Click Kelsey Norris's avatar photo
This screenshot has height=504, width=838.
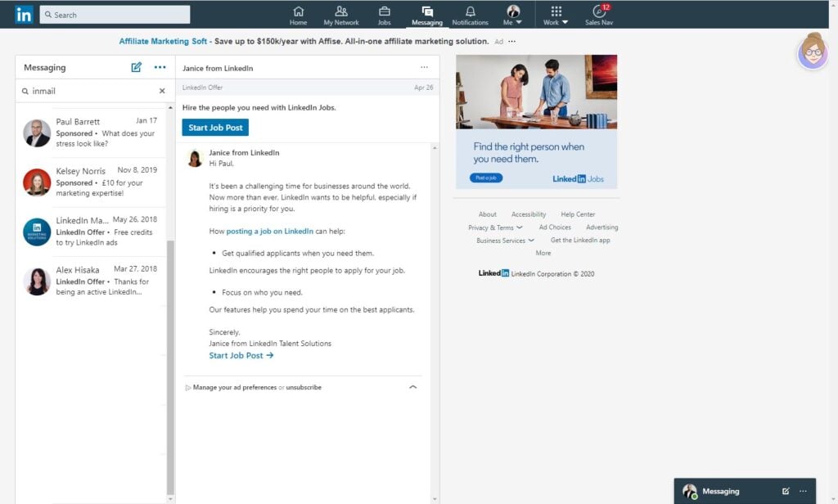tap(37, 182)
